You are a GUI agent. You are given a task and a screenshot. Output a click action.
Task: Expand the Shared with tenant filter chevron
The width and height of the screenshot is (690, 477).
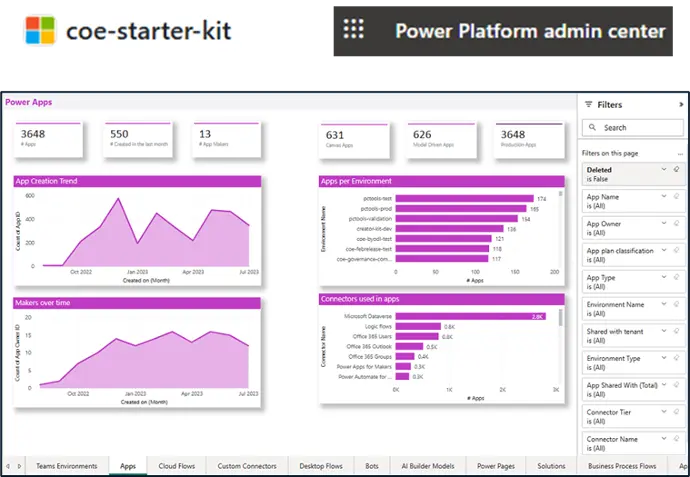pyautogui.click(x=664, y=331)
